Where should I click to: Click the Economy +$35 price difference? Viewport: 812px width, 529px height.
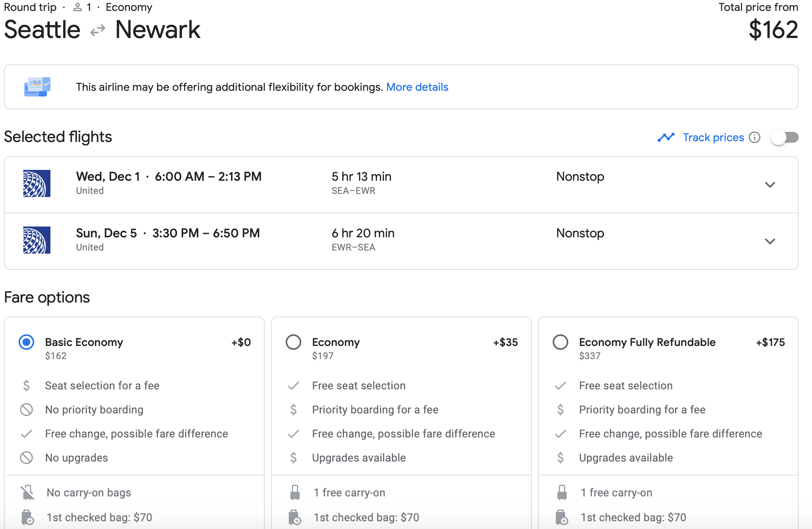(505, 342)
